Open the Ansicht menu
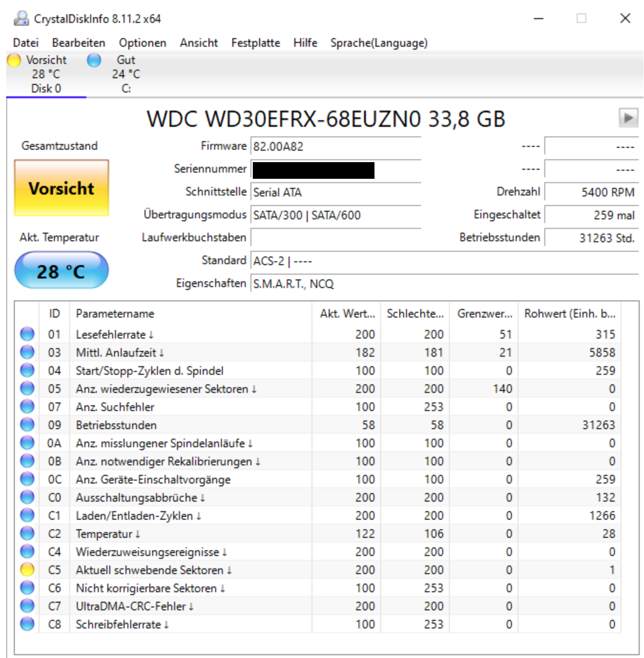The width and height of the screenshot is (644, 658). [x=199, y=43]
